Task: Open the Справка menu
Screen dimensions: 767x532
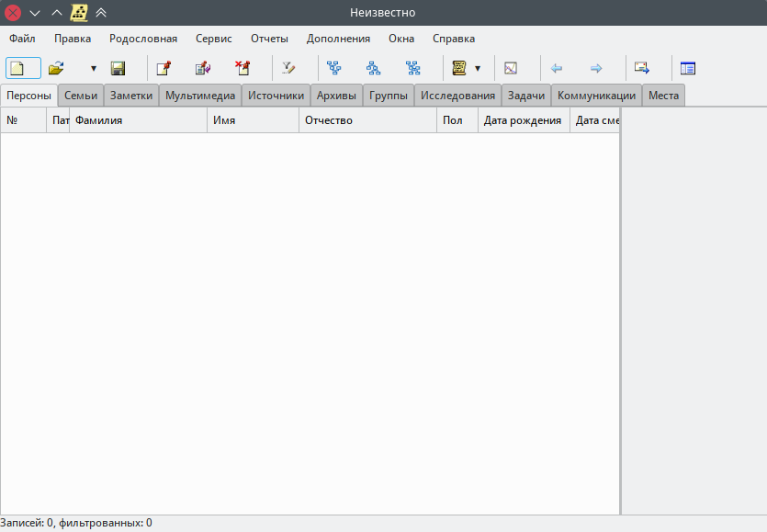Action: tap(454, 39)
